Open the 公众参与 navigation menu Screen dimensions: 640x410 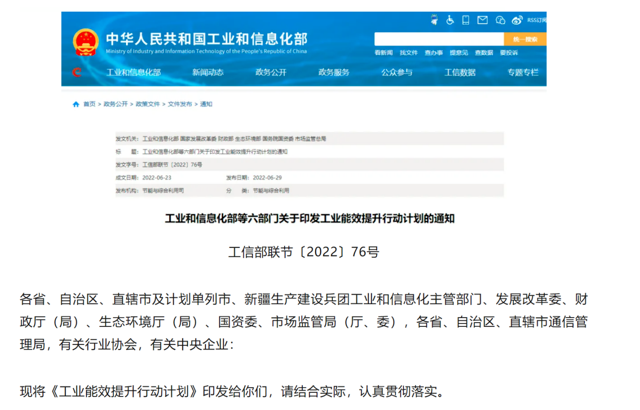click(x=397, y=73)
